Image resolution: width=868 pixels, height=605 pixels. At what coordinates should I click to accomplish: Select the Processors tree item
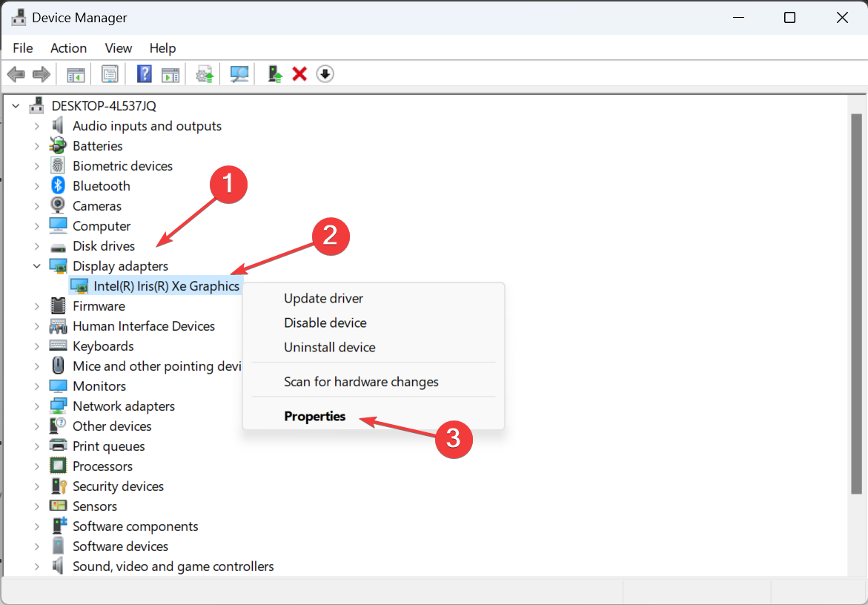pyautogui.click(x=102, y=466)
